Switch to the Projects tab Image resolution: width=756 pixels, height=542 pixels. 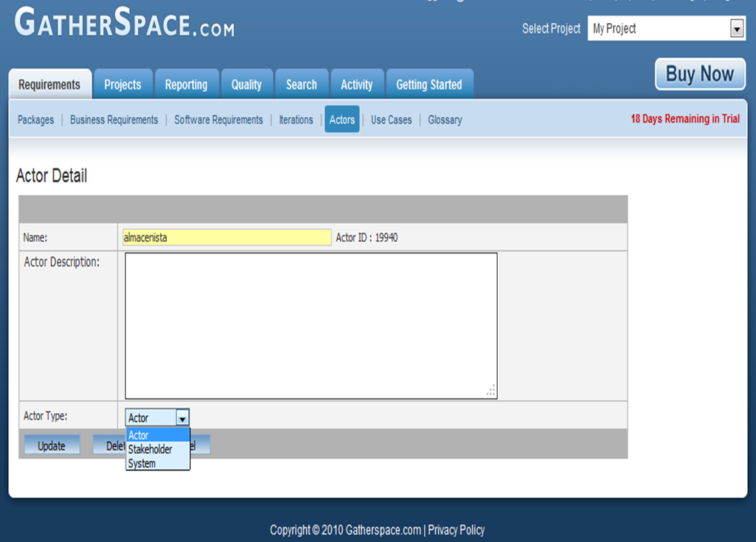pyautogui.click(x=122, y=85)
